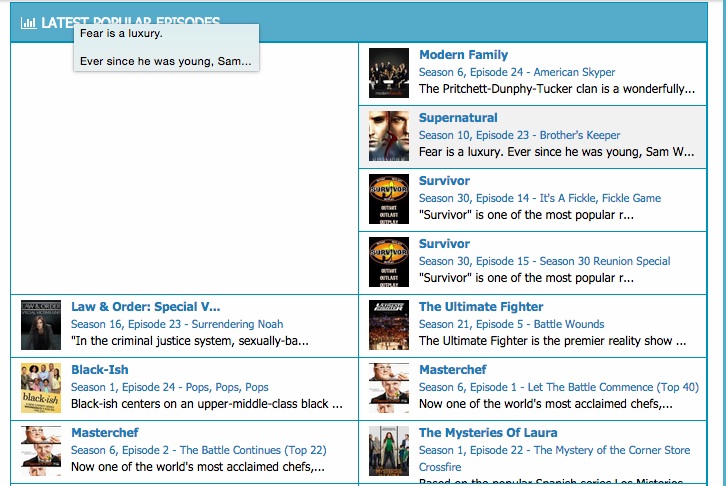Open the Black-Ish poster thumbnail

41,387
